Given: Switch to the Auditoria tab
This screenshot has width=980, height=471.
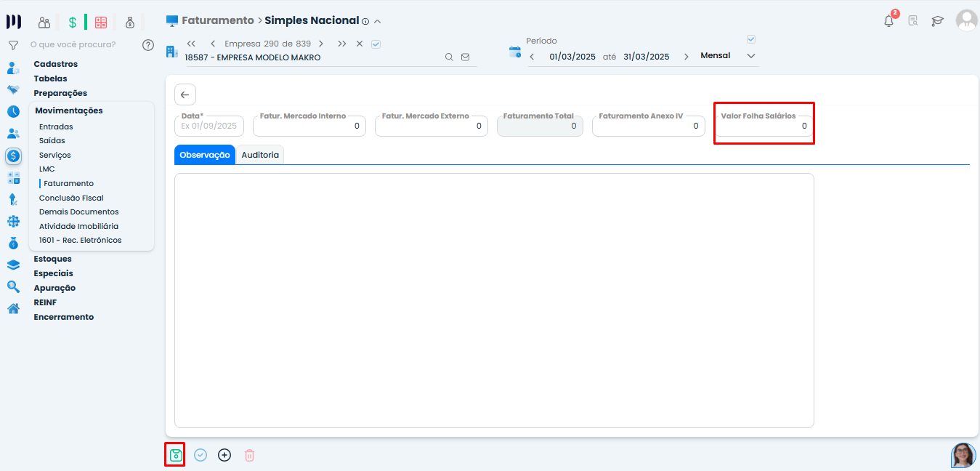Looking at the screenshot, I should point(260,155).
